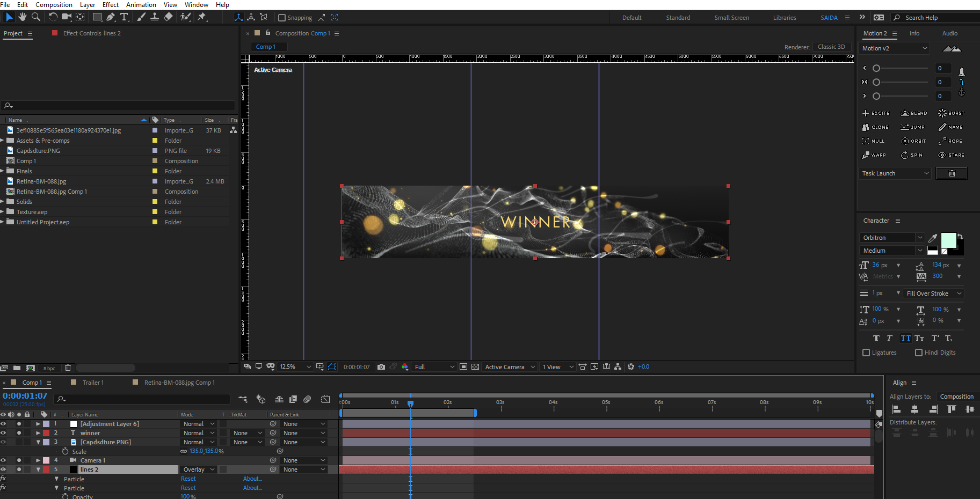Open the Animation menu
Viewport: 980px width, 499px height.
(x=141, y=5)
